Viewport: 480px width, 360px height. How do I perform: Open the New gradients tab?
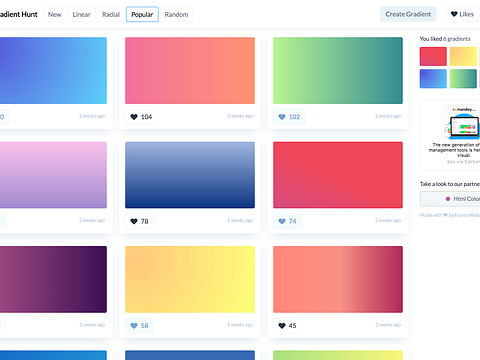(x=54, y=14)
